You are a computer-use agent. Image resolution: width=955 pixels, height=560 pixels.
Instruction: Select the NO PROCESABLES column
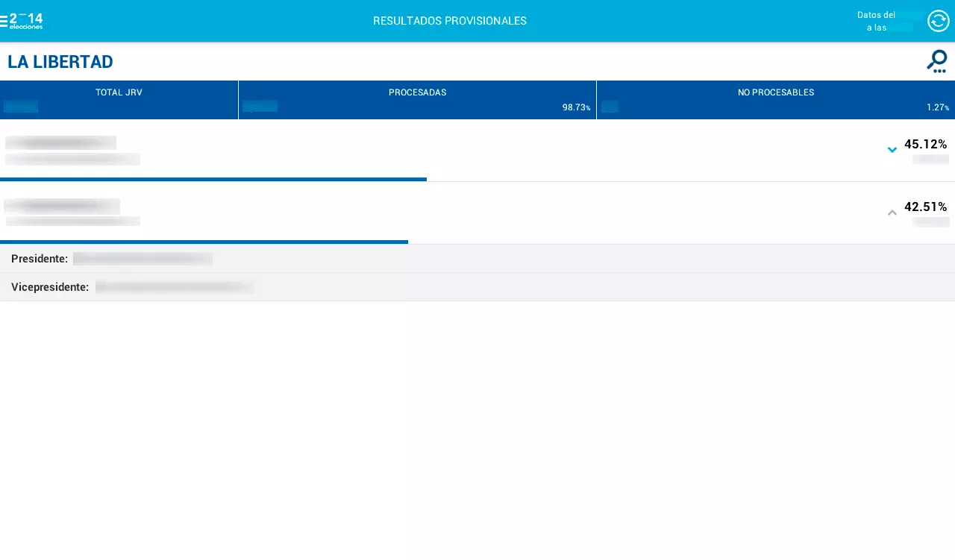coord(776,100)
